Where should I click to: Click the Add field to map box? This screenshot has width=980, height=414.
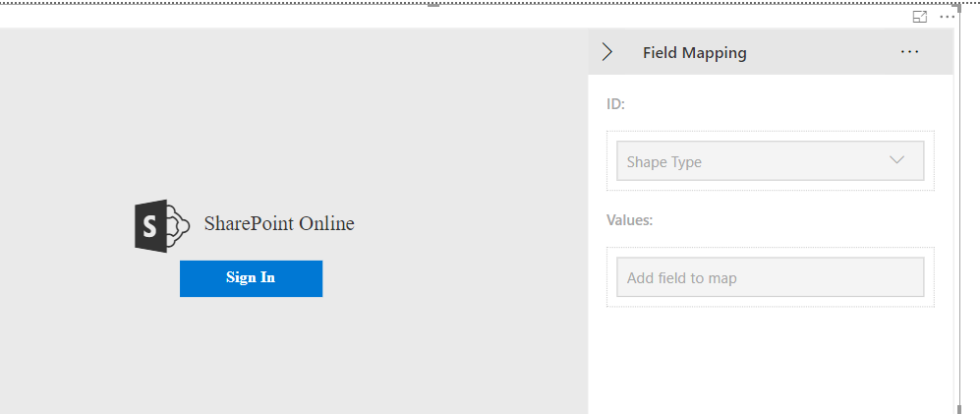770,277
